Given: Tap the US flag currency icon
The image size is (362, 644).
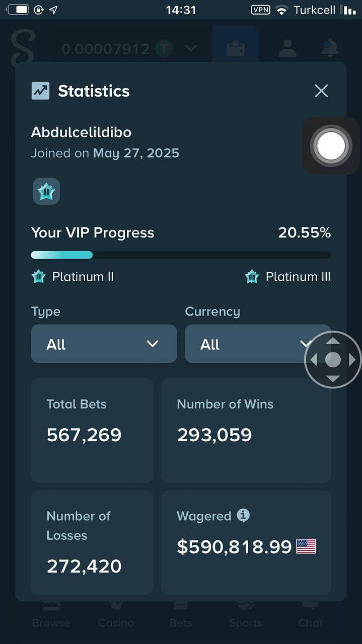Looking at the screenshot, I should [x=306, y=546].
